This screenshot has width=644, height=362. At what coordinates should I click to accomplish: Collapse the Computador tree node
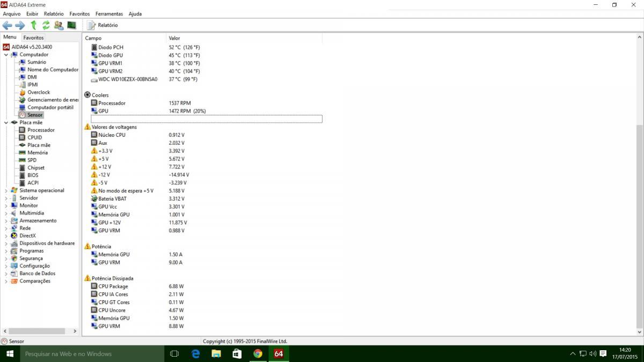[6, 55]
